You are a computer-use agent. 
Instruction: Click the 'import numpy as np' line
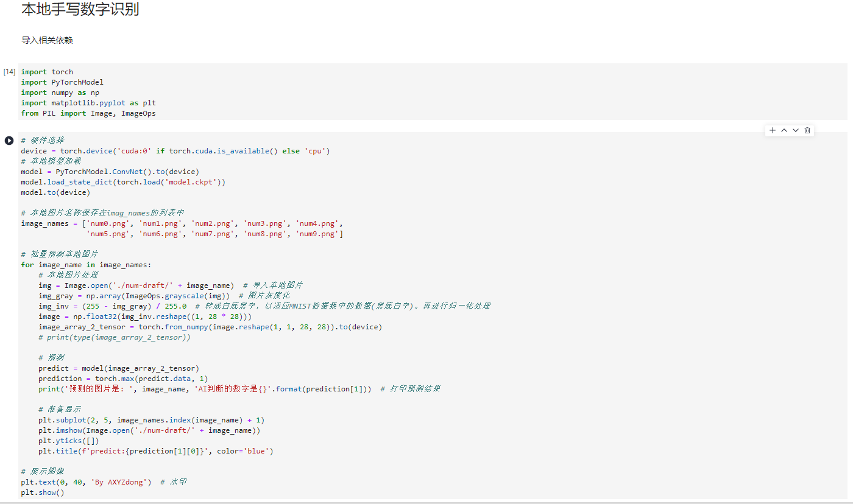[60, 93]
